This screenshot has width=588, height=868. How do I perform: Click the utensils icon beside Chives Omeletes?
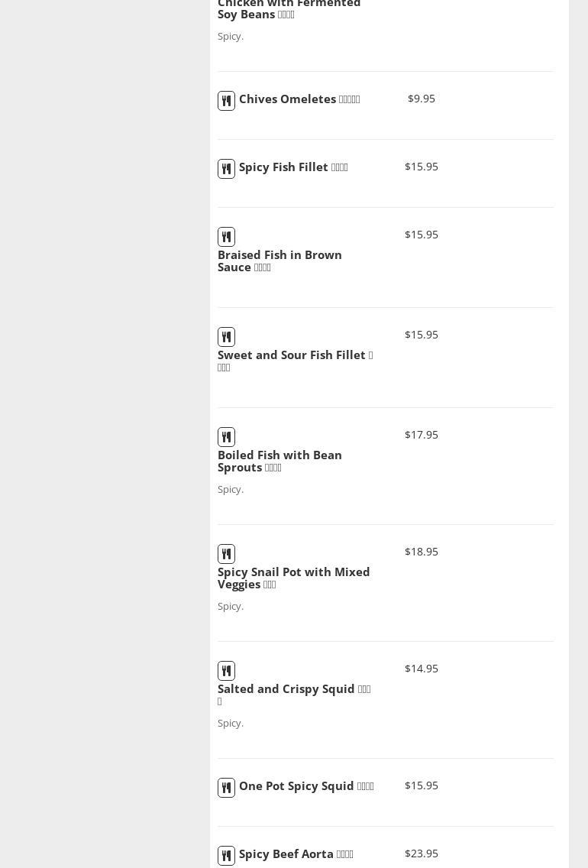click(226, 101)
